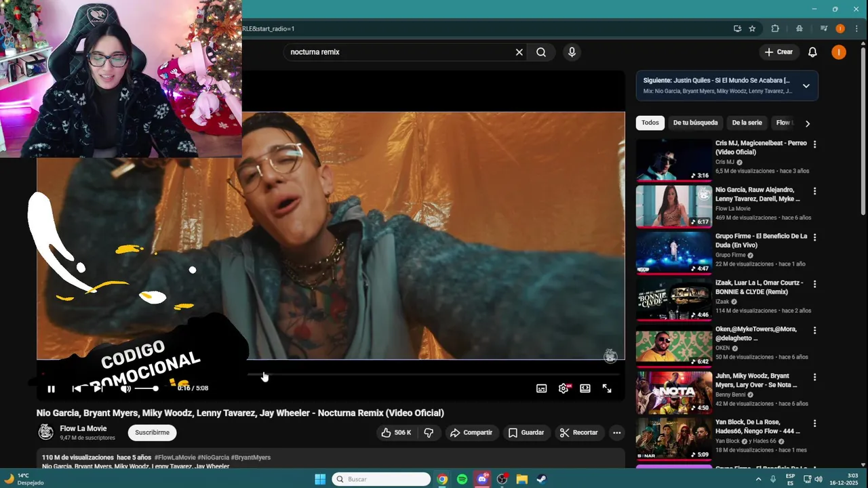Show more filter chips with arrow
The height and width of the screenshot is (488, 868).
coord(807,123)
